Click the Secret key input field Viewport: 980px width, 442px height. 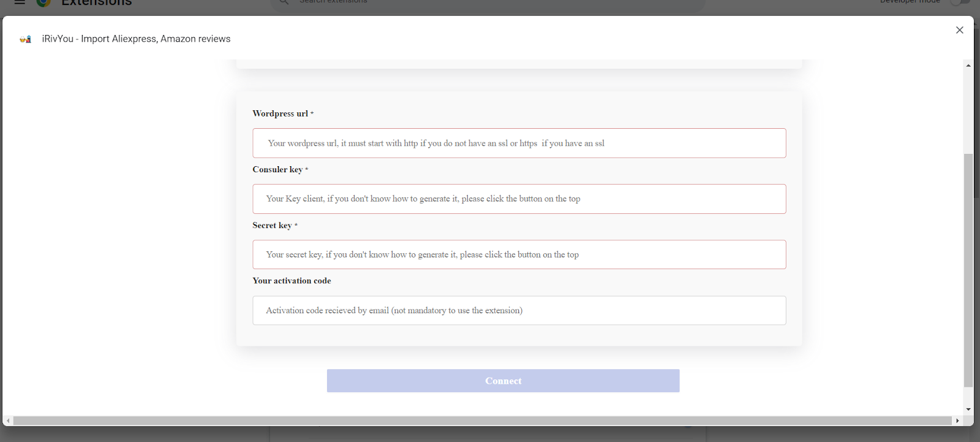519,254
